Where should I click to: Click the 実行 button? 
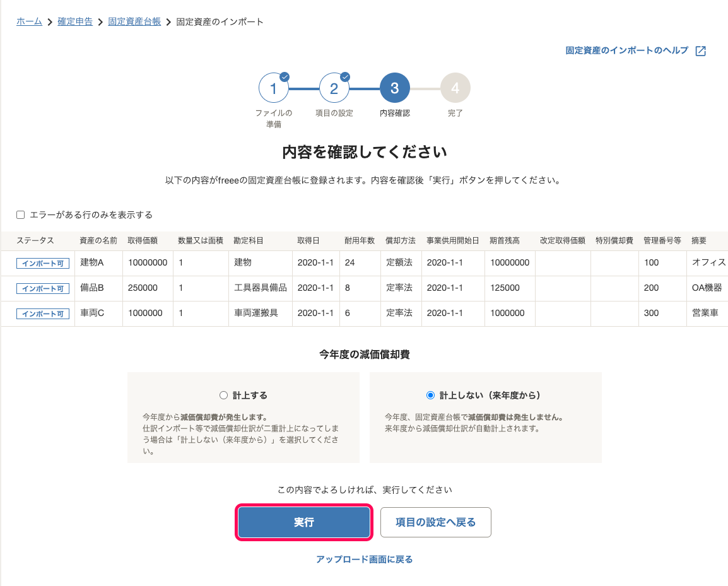point(304,522)
